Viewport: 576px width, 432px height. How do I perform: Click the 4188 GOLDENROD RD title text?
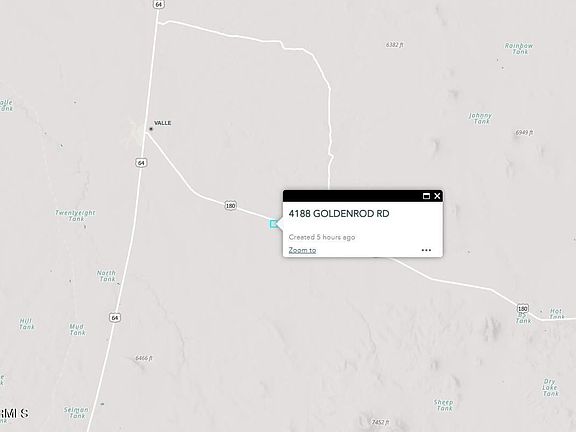(339, 214)
